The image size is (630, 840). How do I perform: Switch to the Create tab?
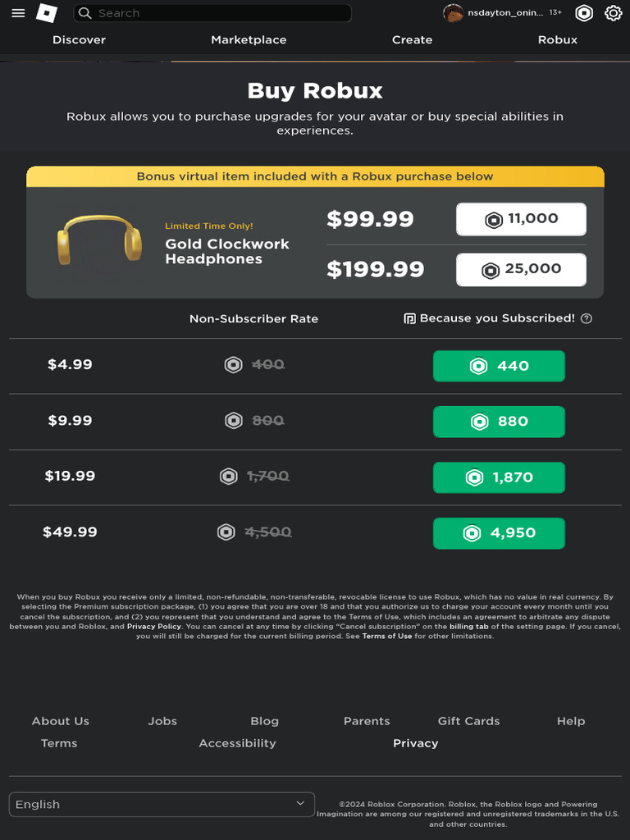point(412,39)
